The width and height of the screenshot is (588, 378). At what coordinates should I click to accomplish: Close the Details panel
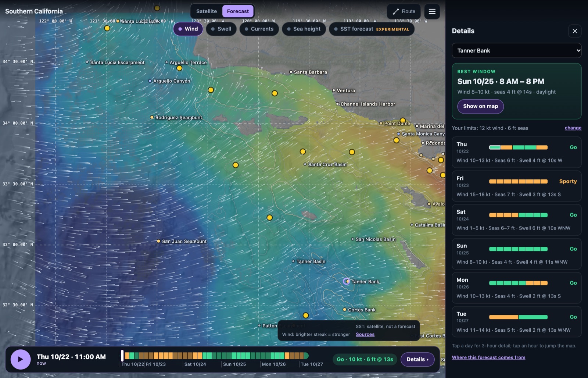[575, 31]
